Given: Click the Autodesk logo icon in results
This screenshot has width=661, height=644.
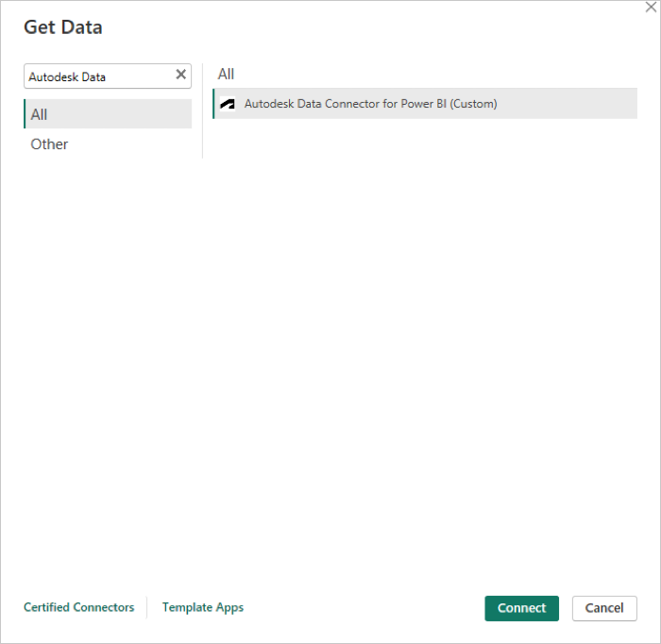Looking at the screenshot, I should pyautogui.click(x=228, y=104).
